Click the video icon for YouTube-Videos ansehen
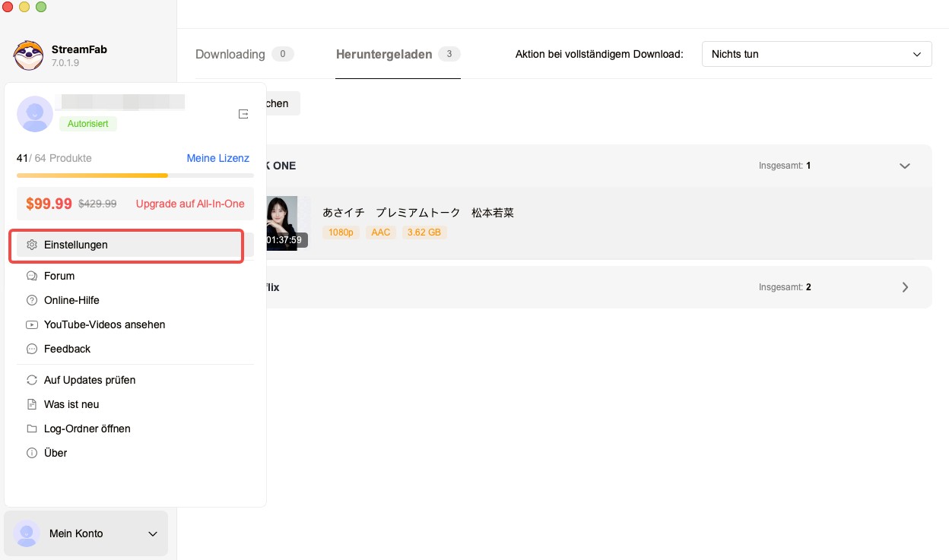This screenshot has width=949, height=560. coord(32,324)
